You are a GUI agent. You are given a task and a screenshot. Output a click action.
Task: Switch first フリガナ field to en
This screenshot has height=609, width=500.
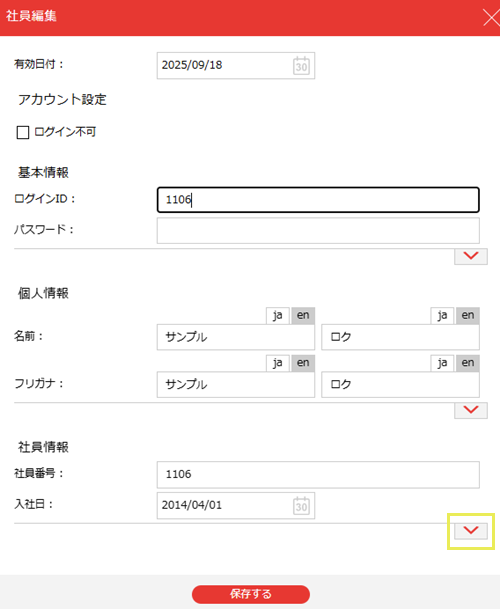[x=303, y=363]
